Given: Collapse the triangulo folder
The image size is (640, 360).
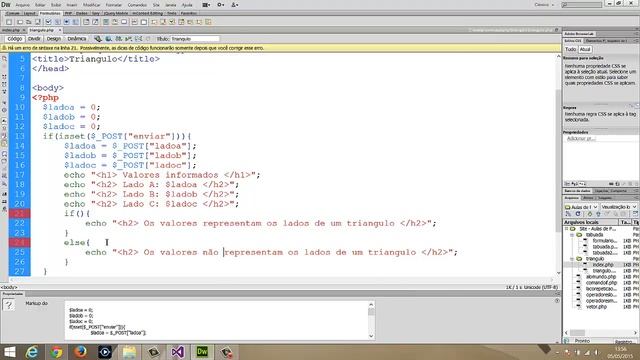Looking at the screenshot, I should point(572,259).
